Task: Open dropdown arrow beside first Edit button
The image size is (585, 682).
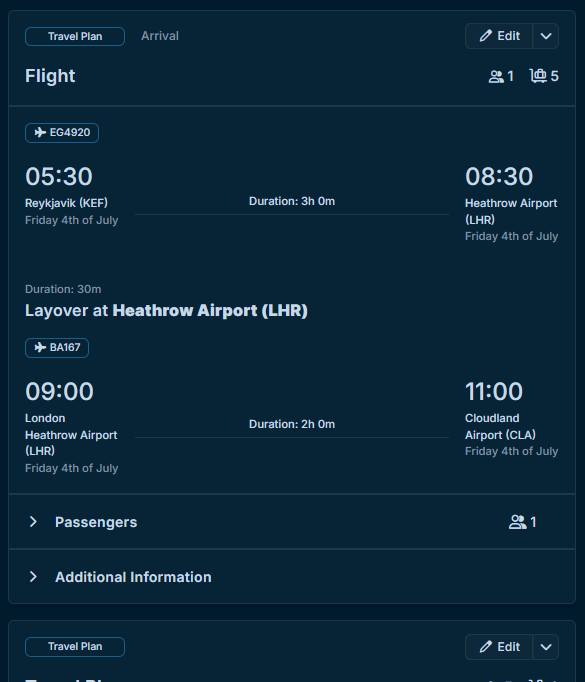Action: (546, 36)
